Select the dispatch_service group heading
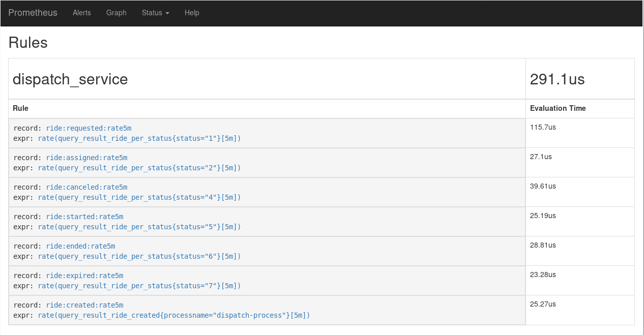This screenshot has height=335, width=644. click(70, 79)
